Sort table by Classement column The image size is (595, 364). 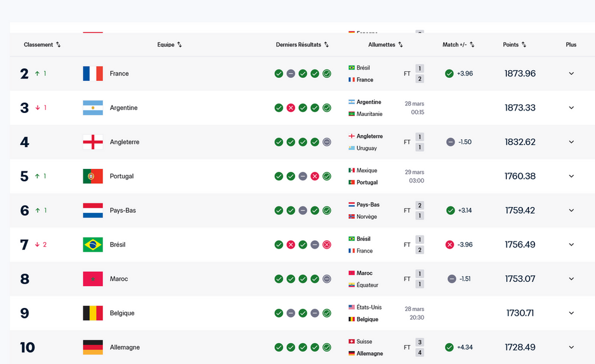point(42,45)
